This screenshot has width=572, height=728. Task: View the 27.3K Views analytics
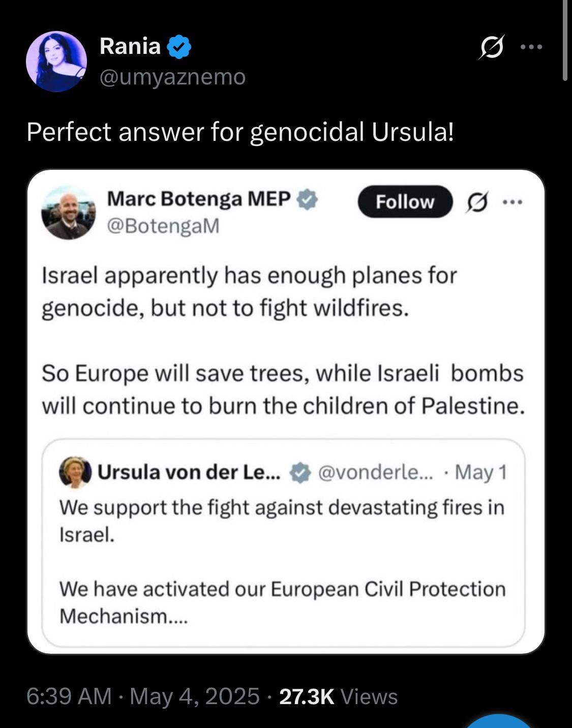(x=339, y=696)
